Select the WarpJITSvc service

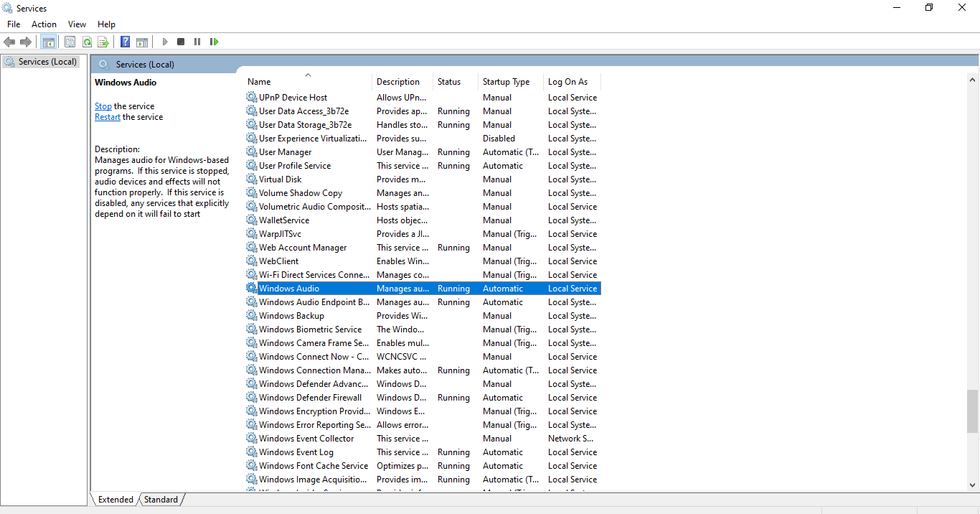pyautogui.click(x=423, y=233)
